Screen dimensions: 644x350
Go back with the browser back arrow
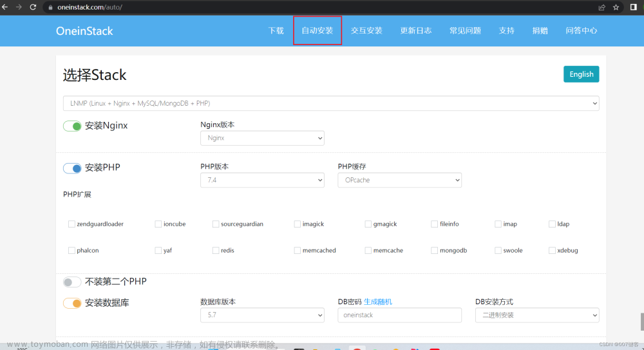tap(5, 7)
